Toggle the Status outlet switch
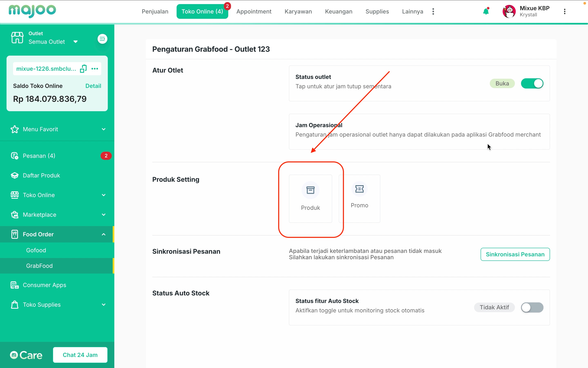 click(x=532, y=83)
